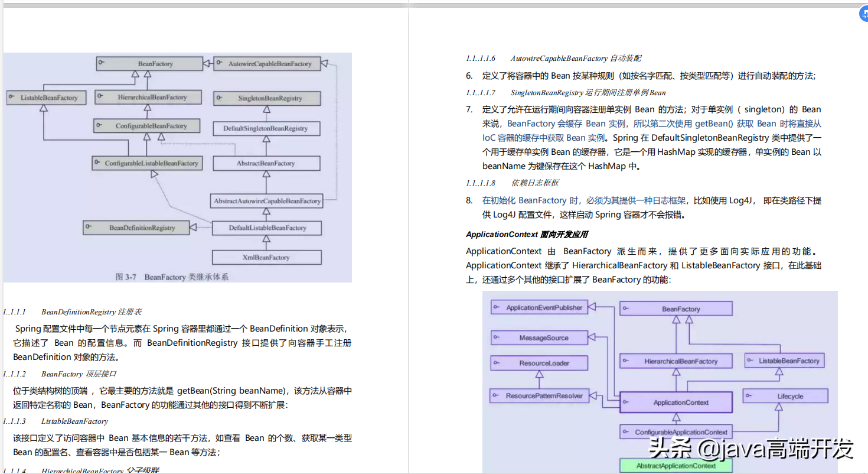The width and height of the screenshot is (868, 474).
Task: Select the MessageSource diagram box
Action: (539, 338)
